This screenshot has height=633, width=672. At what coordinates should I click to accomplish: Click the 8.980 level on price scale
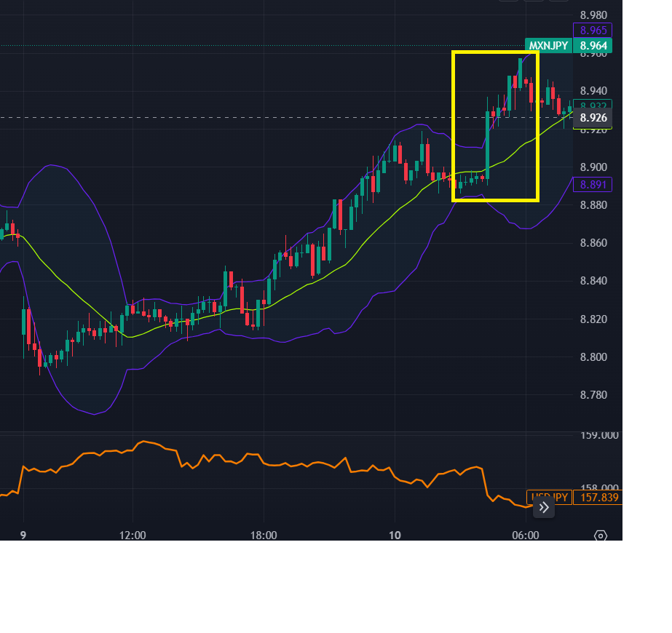593,15
